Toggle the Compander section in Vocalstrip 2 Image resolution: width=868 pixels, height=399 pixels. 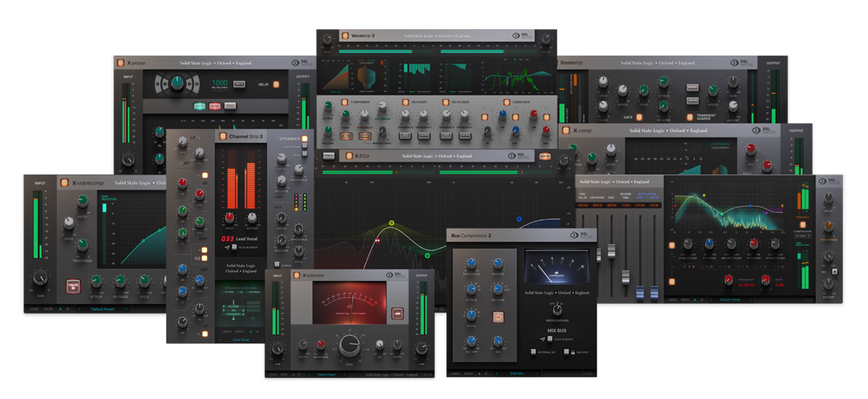(345, 103)
